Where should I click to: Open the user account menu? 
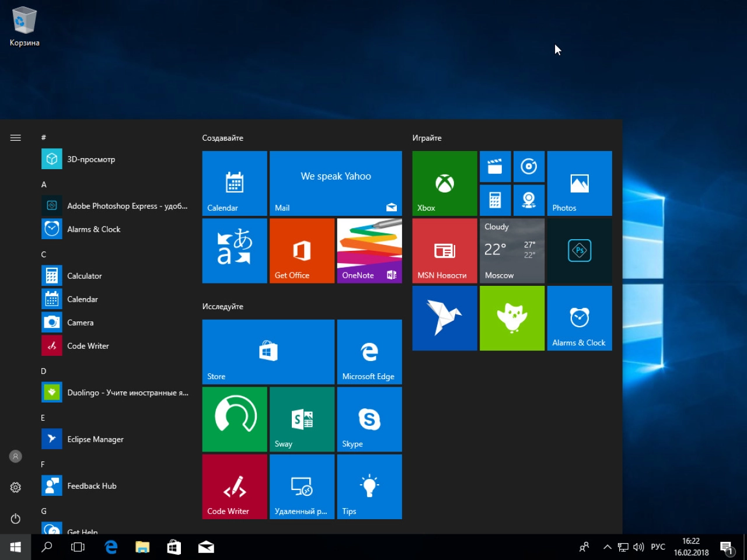click(x=16, y=456)
